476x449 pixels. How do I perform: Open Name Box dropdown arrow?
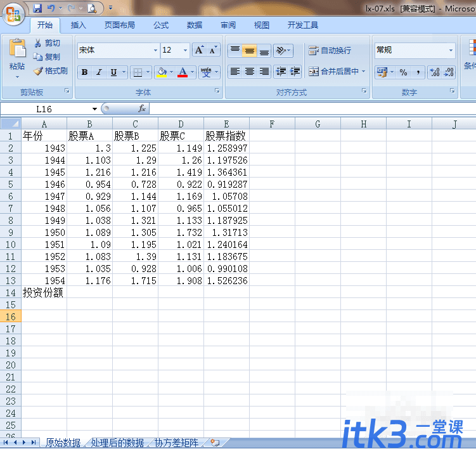pos(94,109)
